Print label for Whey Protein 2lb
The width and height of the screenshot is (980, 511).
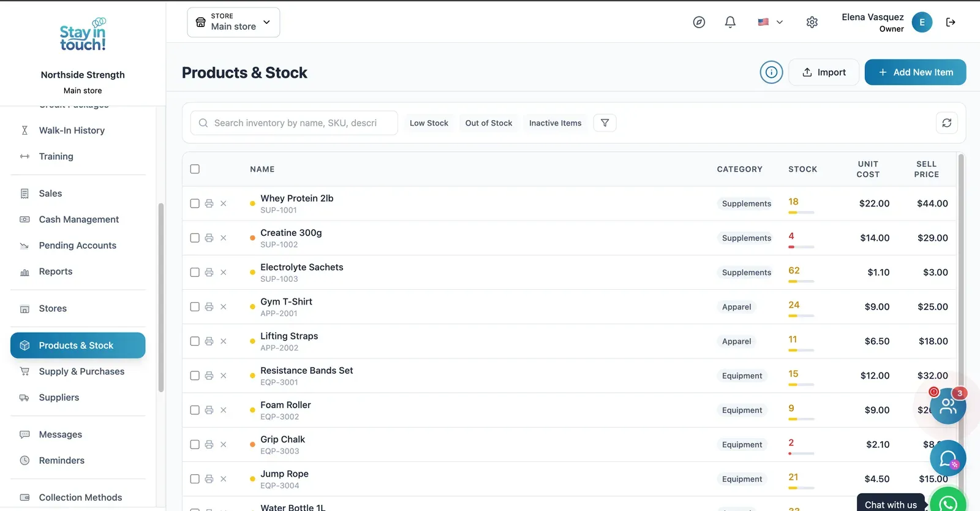click(209, 203)
